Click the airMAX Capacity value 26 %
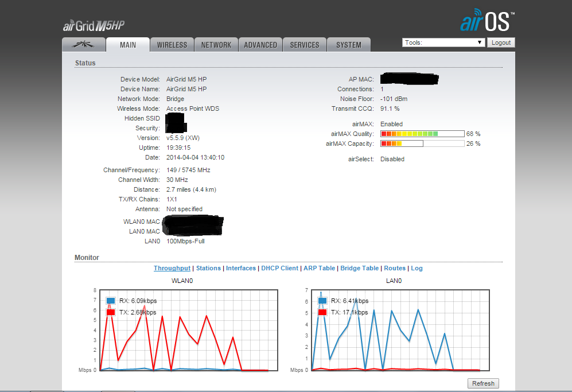Image resolution: width=572 pixels, height=392 pixels. [x=473, y=144]
